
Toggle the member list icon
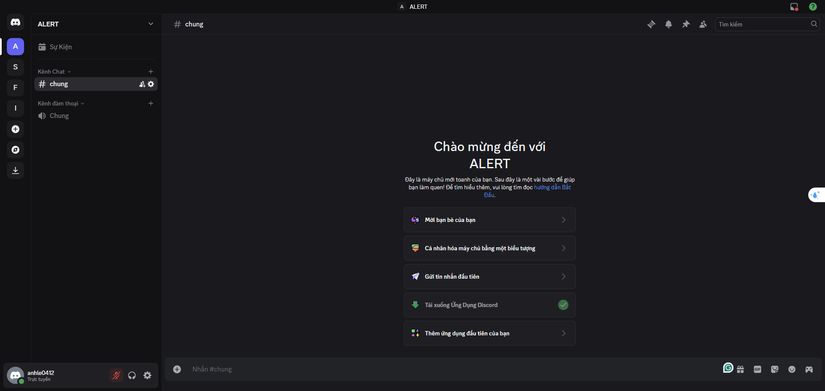click(x=703, y=24)
